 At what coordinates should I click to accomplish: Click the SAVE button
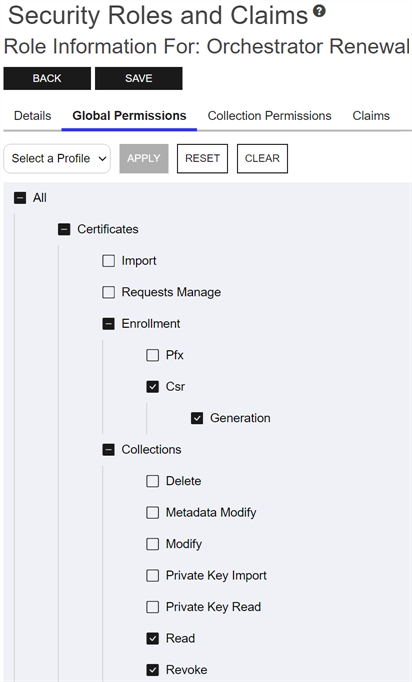[x=139, y=78]
